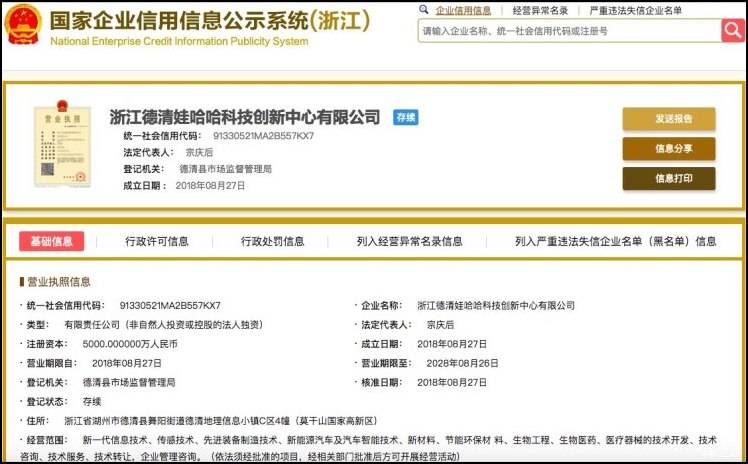
Task: Click the 住所 address text
Action: pyautogui.click(x=220, y=421)
